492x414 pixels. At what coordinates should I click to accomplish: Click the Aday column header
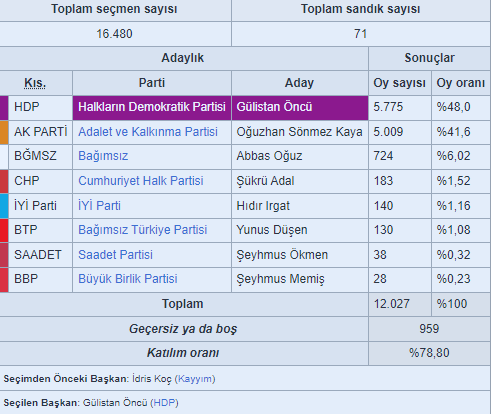[x=300, y=83]
